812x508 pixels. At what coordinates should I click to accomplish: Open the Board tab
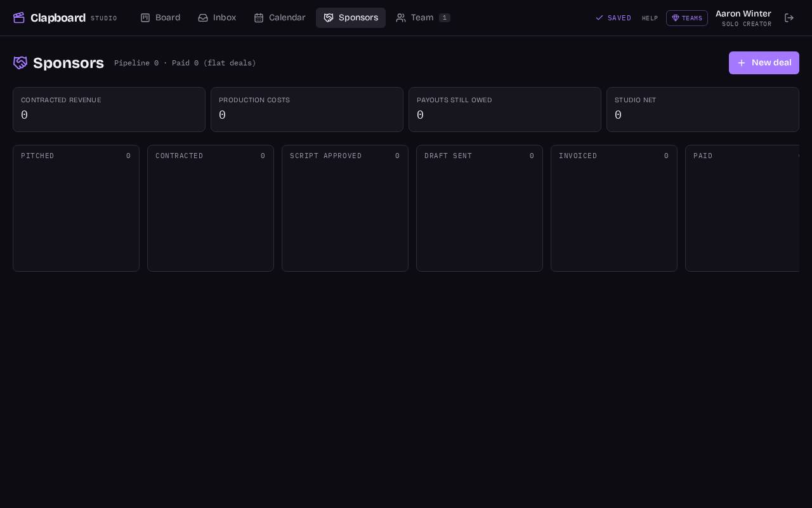[x=160, y=18]
